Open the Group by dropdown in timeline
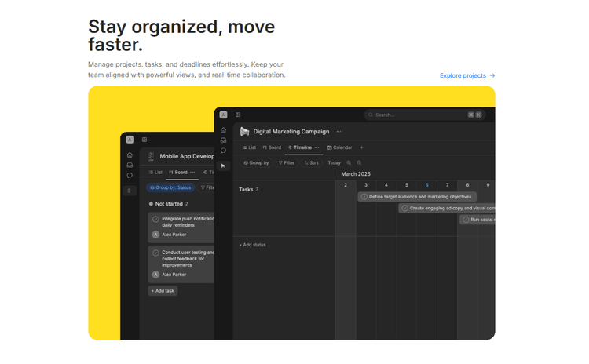The width and height of the screenshot is (589, 364). click(x=256, y=163)
